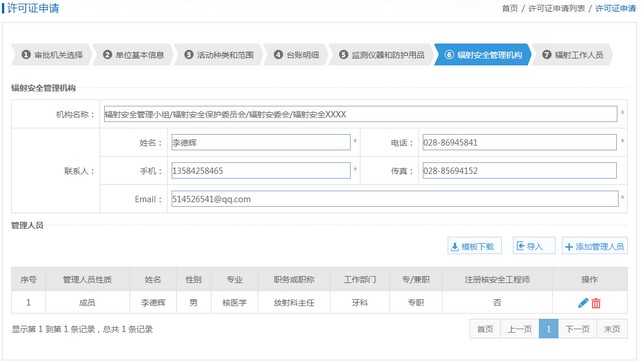Click the 许可证申请 page title

coord(33,8)
